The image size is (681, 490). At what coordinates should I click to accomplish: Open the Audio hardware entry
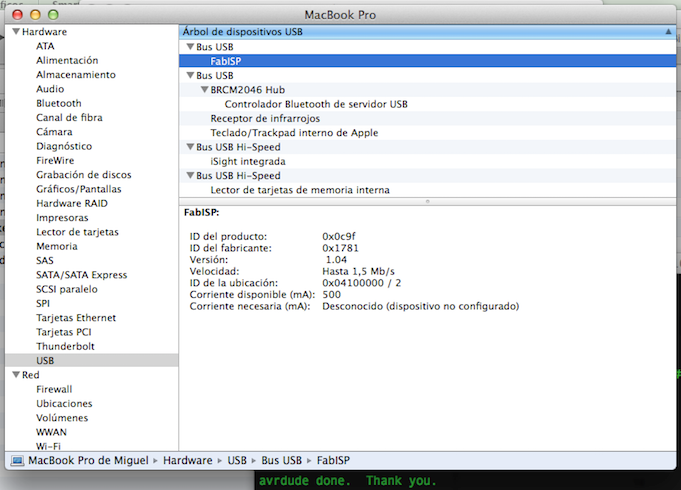50,89
